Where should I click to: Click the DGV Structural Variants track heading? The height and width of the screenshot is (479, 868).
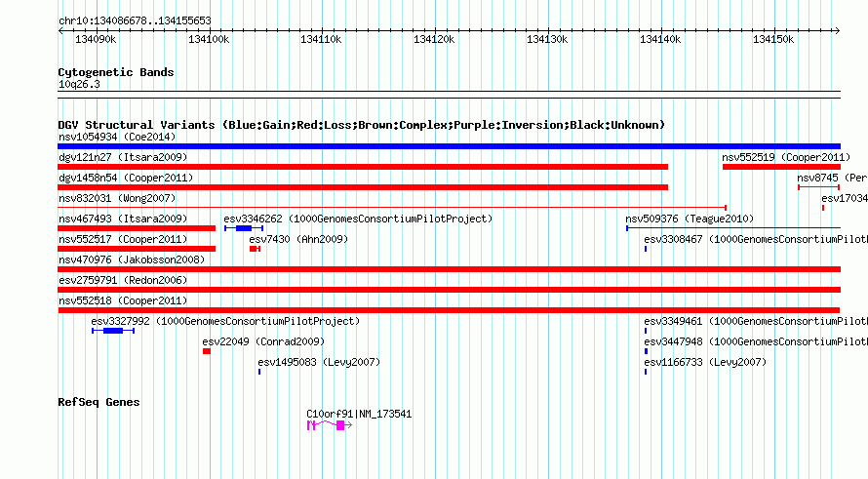point(362,125)
